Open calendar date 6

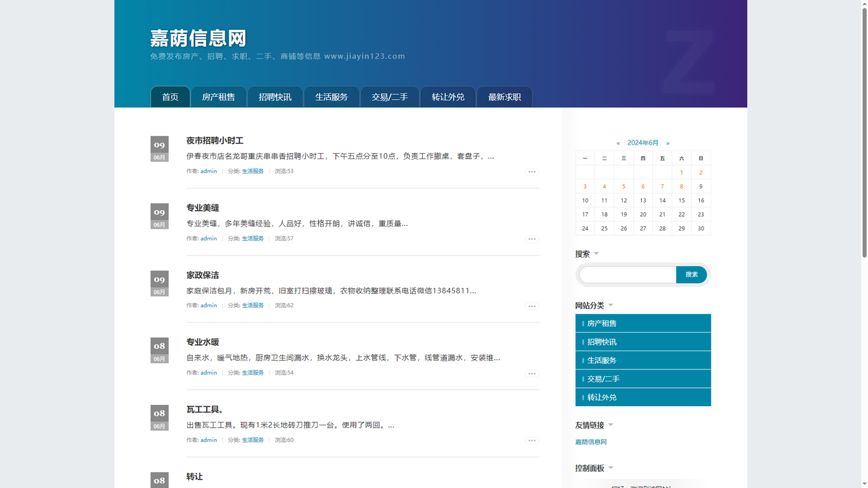pyautogui.click(x=643, y=187)
